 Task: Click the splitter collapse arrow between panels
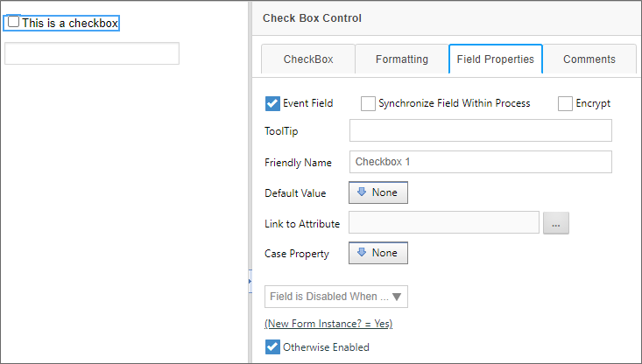(250, 281)
